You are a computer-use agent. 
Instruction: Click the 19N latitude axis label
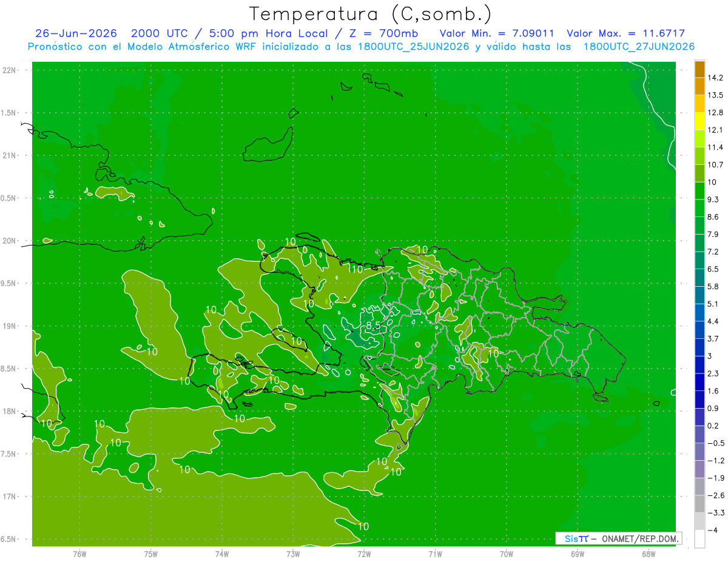[9, 326]
